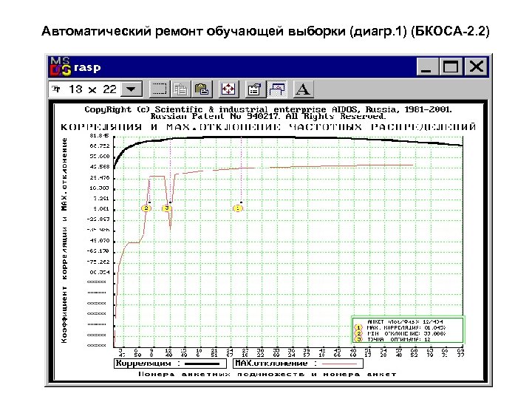Open the Properties toolbar icon
532x399 pixels.
255,89
